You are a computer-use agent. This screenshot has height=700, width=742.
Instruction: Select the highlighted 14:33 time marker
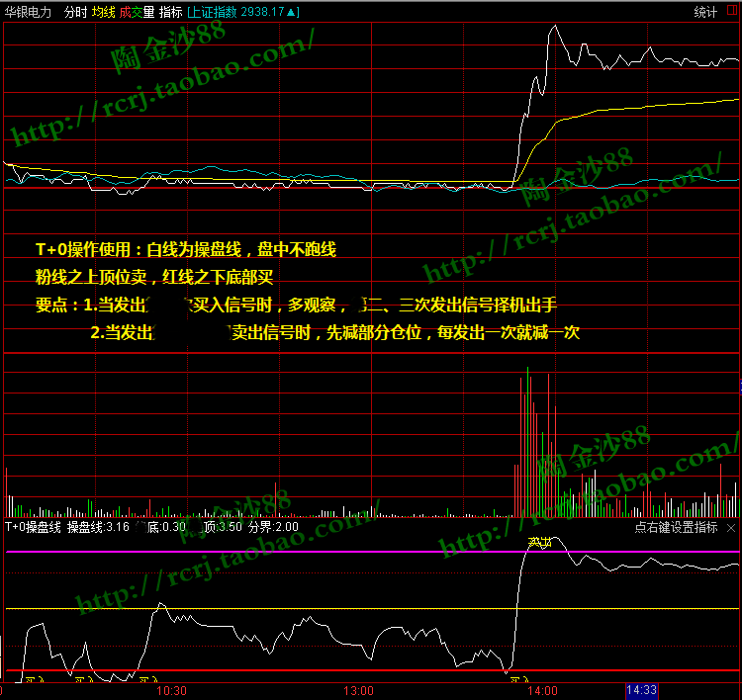(641, 690)
